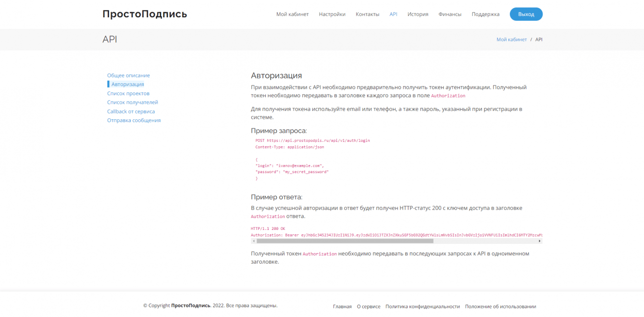Open the Финансы section

point(450,14)
